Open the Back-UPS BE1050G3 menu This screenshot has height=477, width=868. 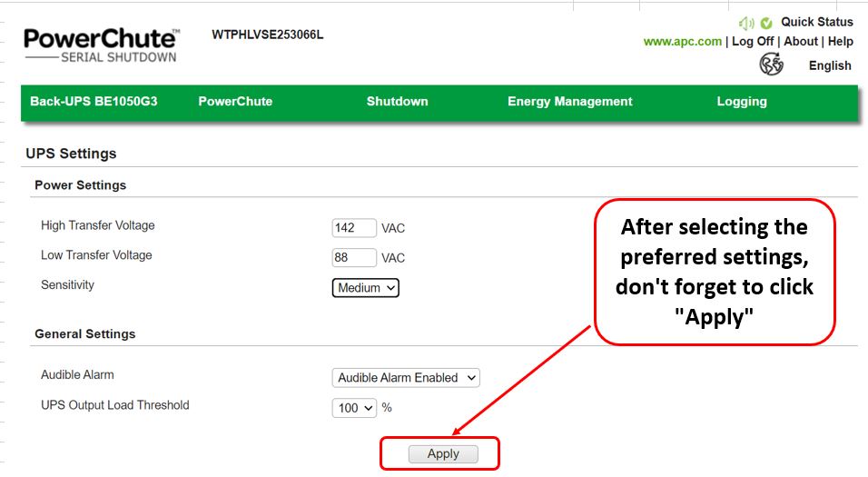[x=94, y=102]
